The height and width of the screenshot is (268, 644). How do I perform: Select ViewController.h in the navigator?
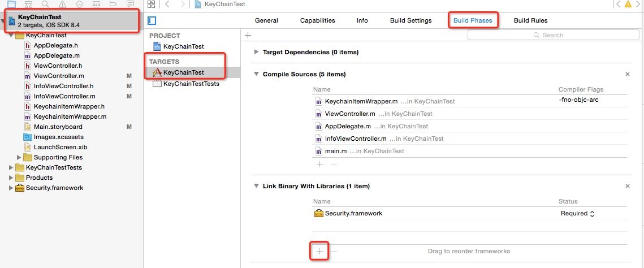pos(58,66)
